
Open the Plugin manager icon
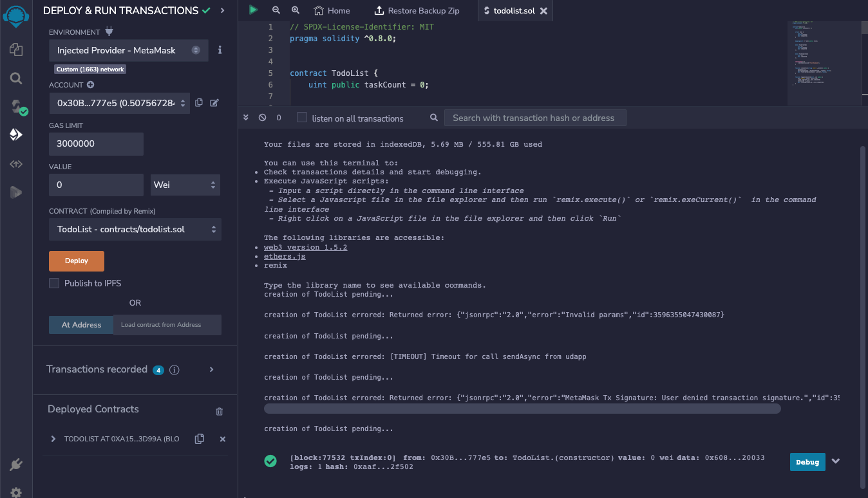click(16, 464)
